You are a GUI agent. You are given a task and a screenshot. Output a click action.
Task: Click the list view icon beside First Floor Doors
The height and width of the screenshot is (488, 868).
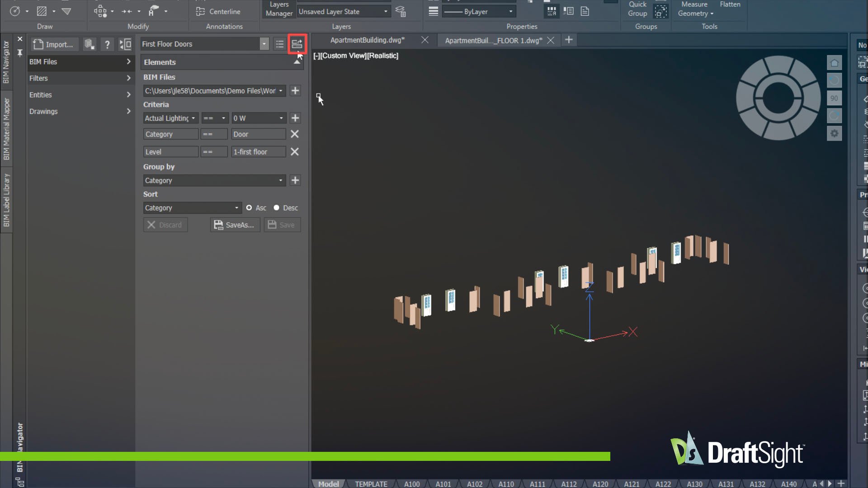[279, 44]
